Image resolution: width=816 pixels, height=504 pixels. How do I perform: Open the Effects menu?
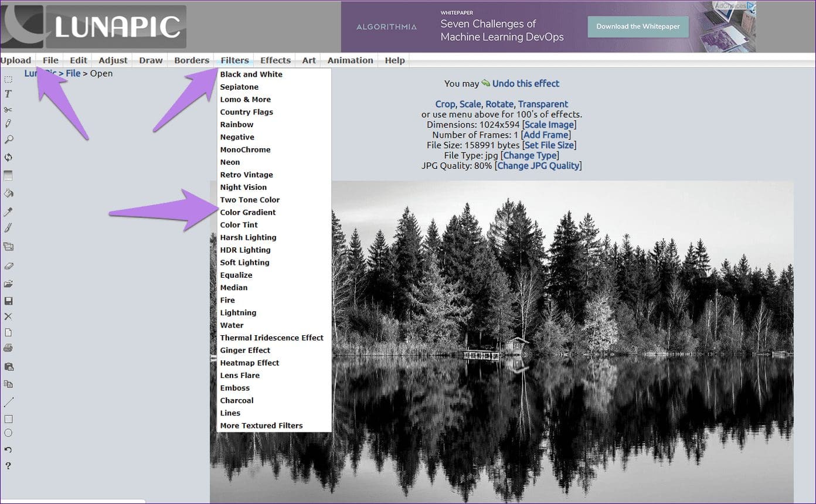click(x=275, y=60)
